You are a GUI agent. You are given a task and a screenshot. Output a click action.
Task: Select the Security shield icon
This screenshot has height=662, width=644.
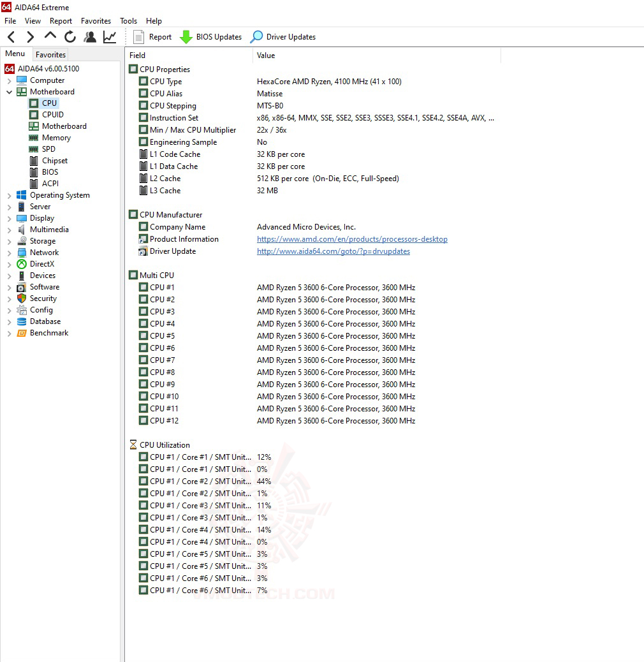click(x=22, y=298)
